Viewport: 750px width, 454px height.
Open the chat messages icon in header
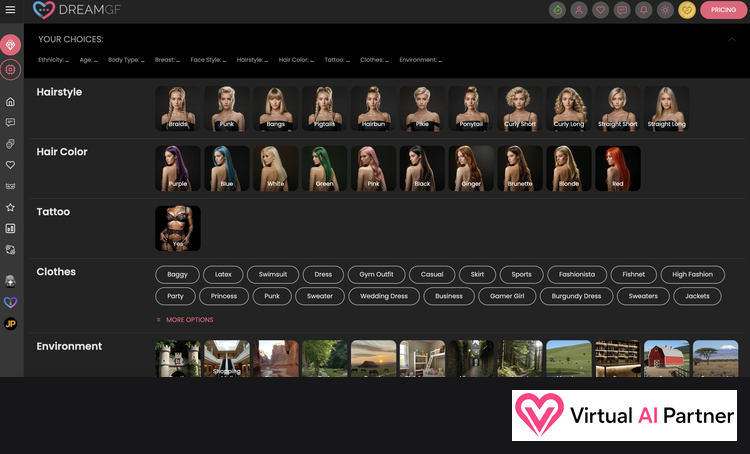tap(622, 10)
